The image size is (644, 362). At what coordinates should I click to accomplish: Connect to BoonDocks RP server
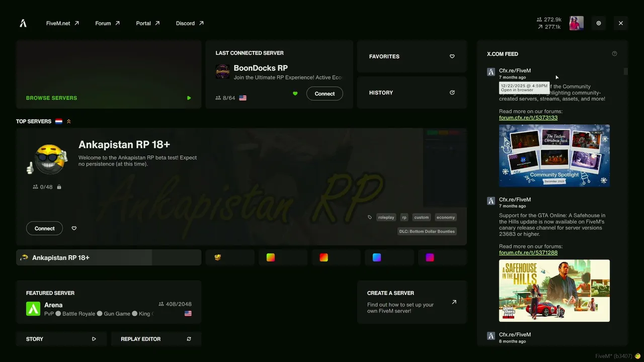click(x=325, y=94)
